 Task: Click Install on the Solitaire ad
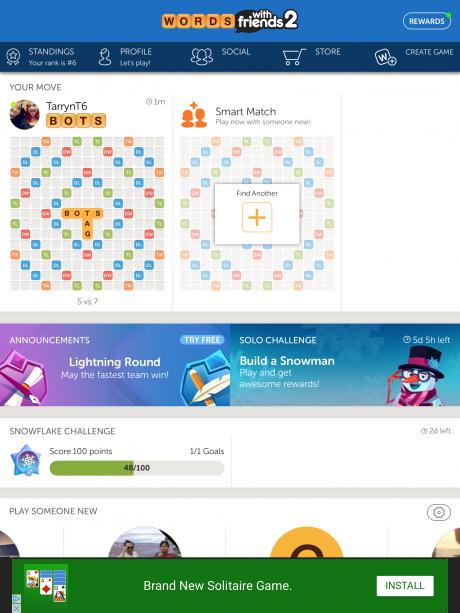[405, 586]
